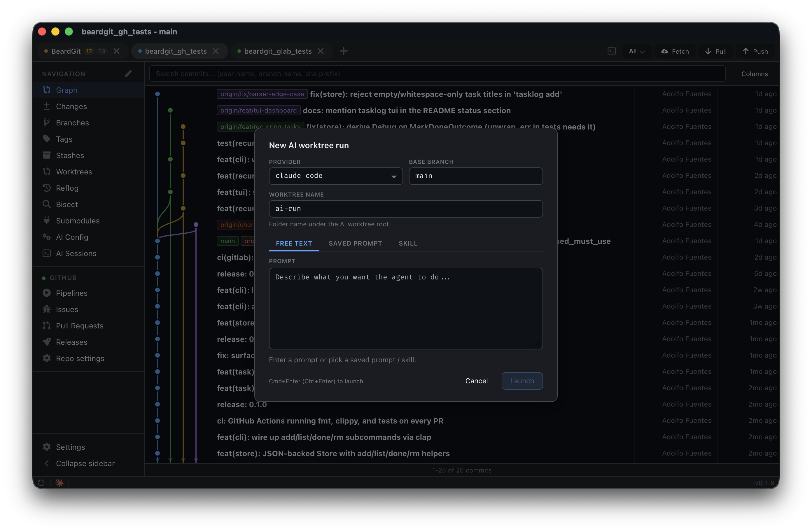Add a new repository tab with plus
The image size is (812, 532).
pyautogui.click(x=344, y=51)
